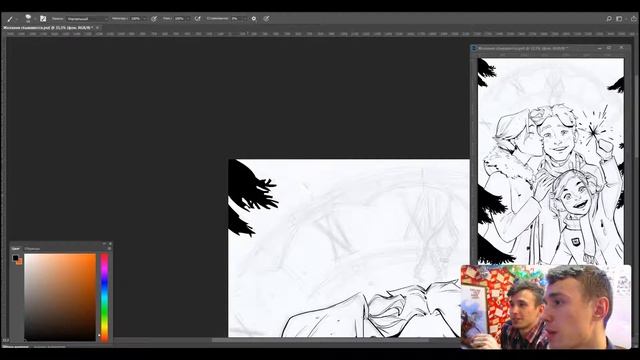The height and width of the screenshot is (360, 640).
Task: Click the horizontal scrollbar thumb
Action: [x=320, y=340]
